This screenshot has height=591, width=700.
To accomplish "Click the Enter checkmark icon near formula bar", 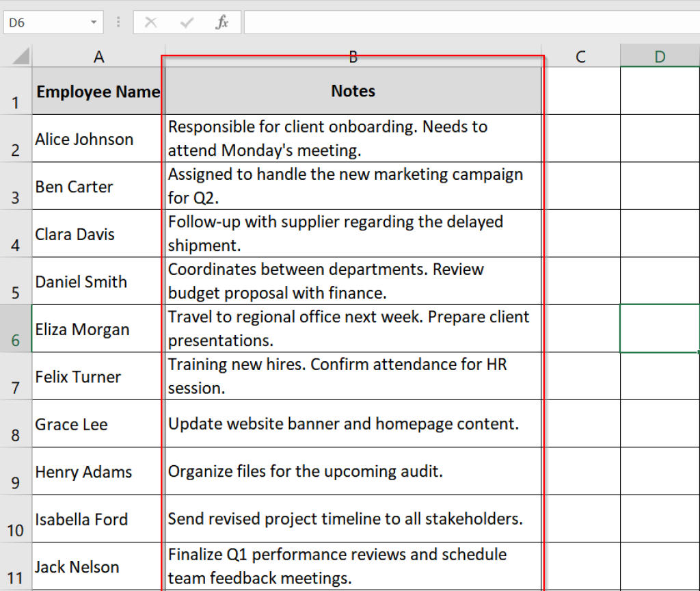I will (x=186, y=22).
